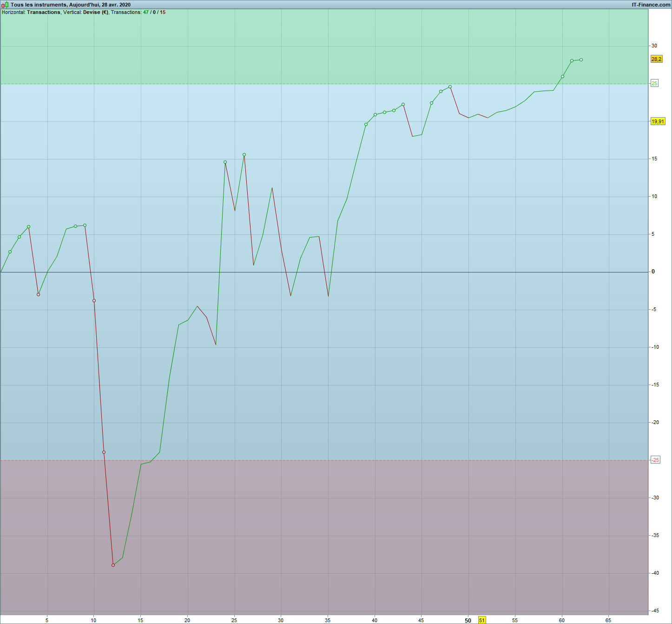Click the red 15 losing transactions count
The width and height of the screenshot is (672, 624).
point(163,12)
